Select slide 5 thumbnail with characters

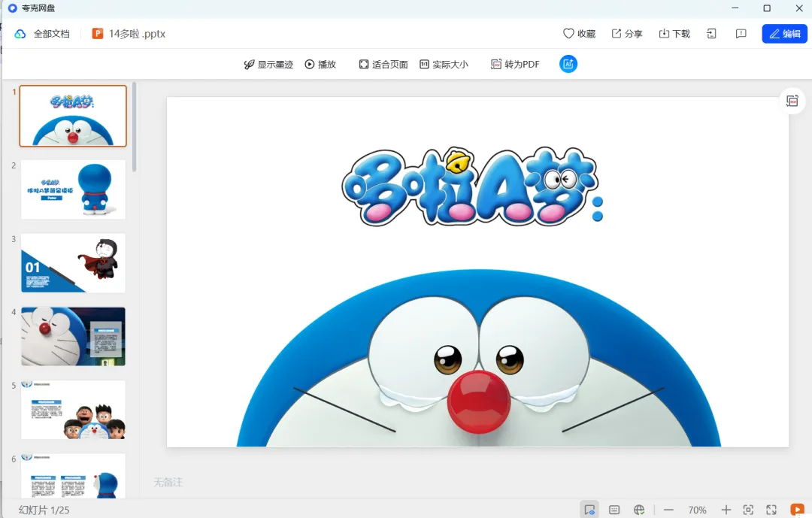[73, 410]
